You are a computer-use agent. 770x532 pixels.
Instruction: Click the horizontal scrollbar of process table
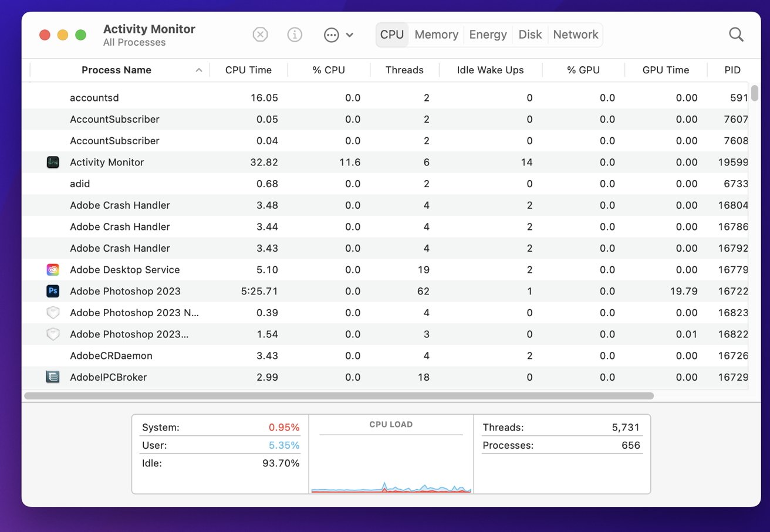pos(339,396)
